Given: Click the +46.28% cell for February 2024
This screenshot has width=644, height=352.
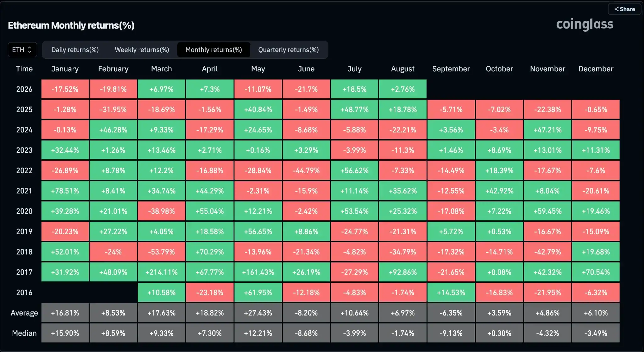Looking at the screenshot, I should coord(113,130).
